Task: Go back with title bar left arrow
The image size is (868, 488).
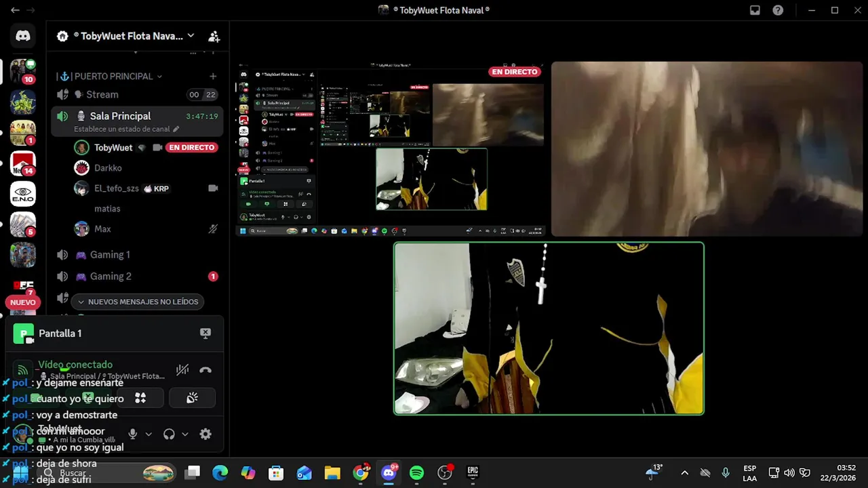Action: point(15,10)
